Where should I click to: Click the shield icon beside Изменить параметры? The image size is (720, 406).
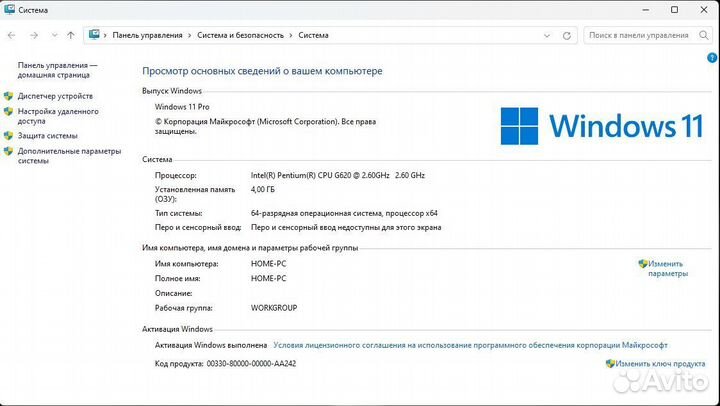click(642, 264)
